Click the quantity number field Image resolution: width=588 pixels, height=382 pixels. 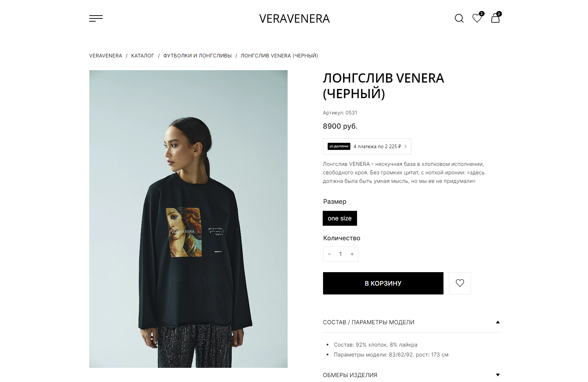(x=340, y=254)
